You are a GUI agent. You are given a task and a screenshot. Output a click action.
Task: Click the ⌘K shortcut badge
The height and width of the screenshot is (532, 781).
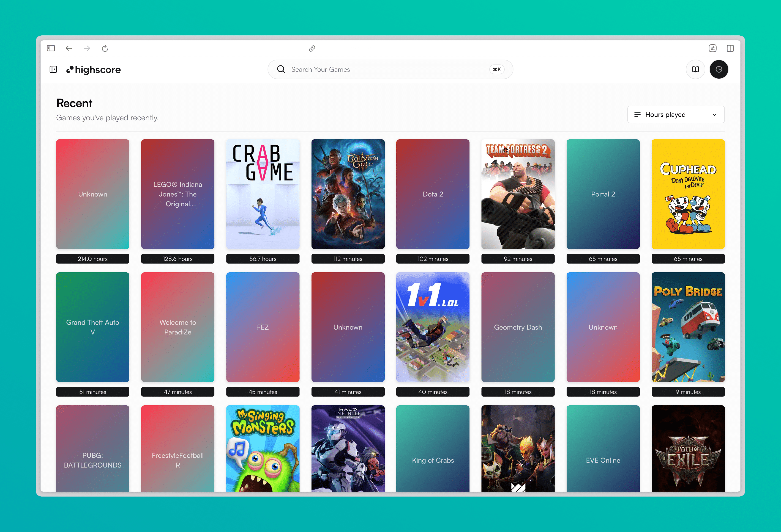(497, 70)
